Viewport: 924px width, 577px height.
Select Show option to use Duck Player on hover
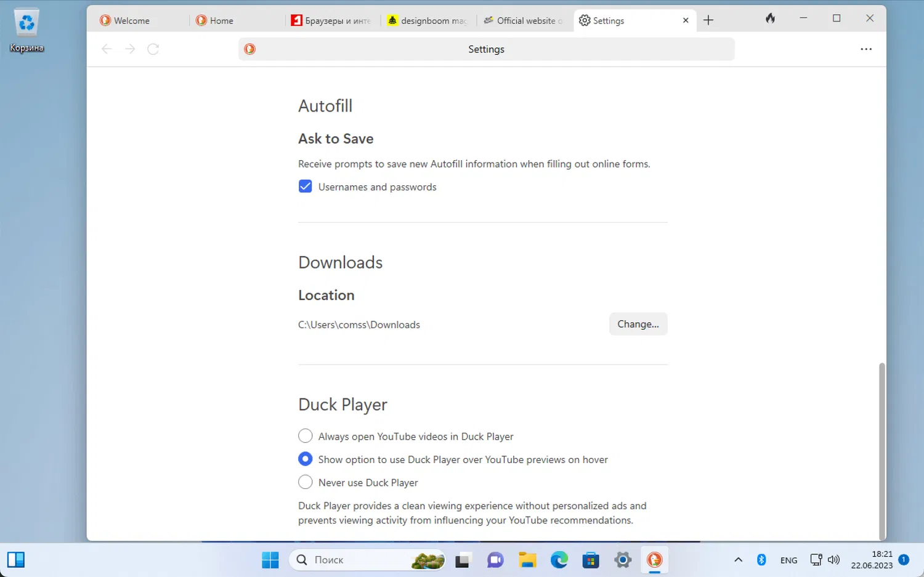305,459
